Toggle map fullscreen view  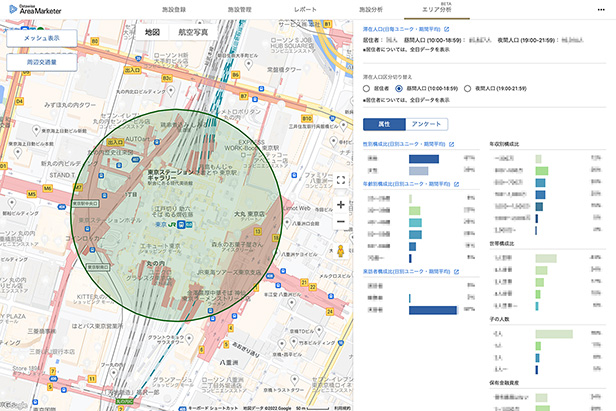(341, 180)
